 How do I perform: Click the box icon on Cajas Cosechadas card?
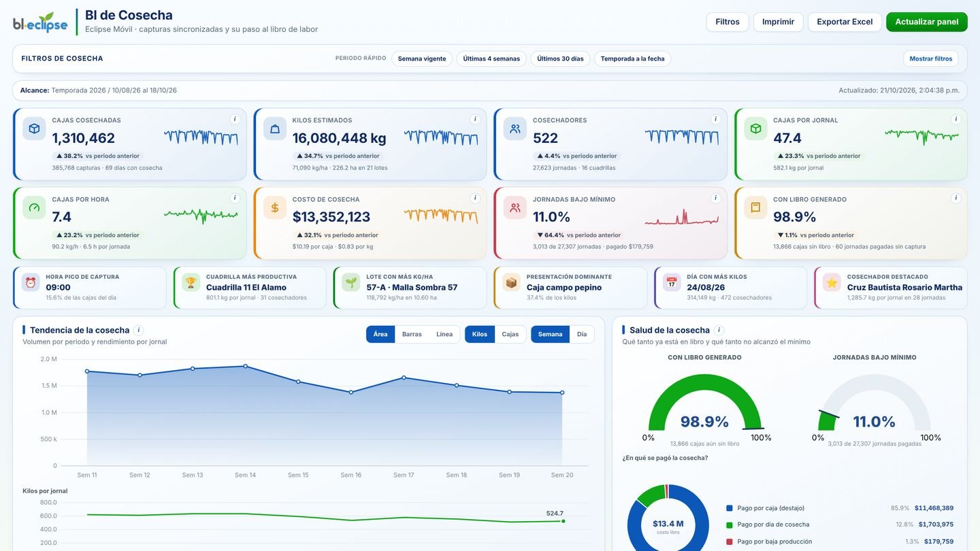click(34, 129)
